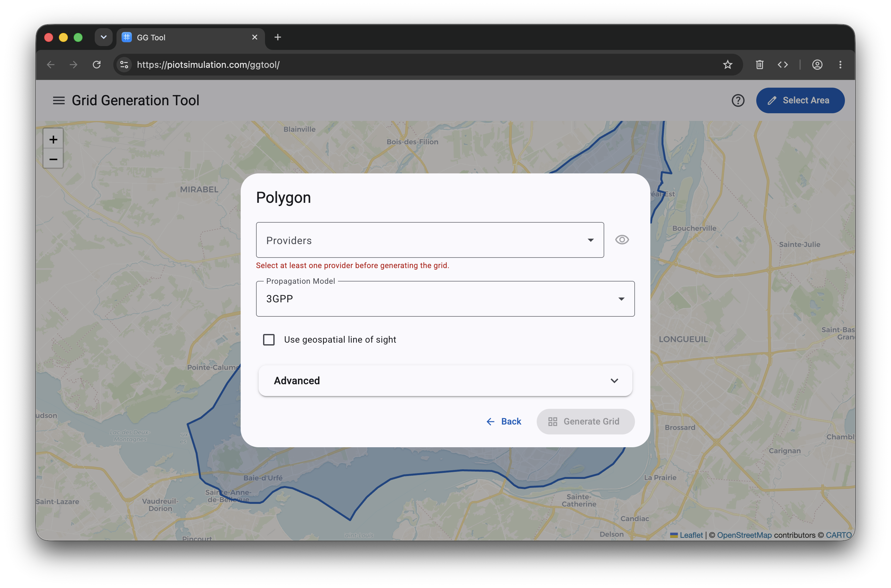Click the 'Grid Generation Tool' title
This screenshot has height=588, width=891.
[135, 100]
